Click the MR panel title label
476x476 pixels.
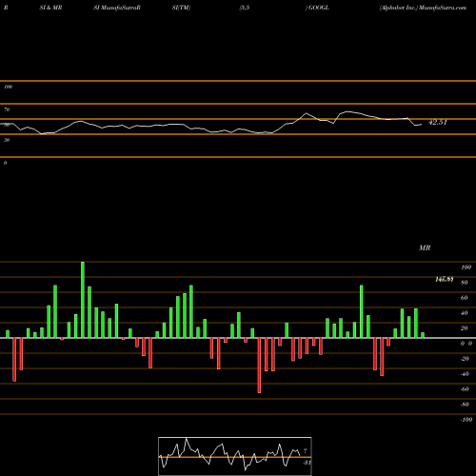[x=425, y=248]
